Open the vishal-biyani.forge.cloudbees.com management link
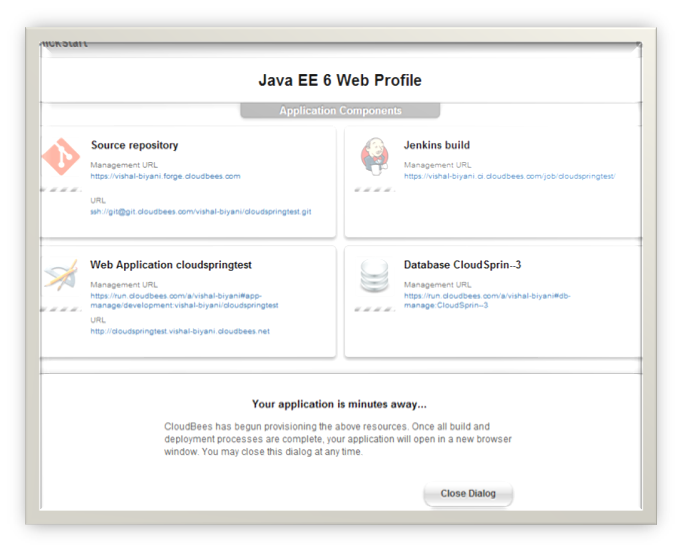Viewport: 681px width, 551px height. click(x=165, y=176)
